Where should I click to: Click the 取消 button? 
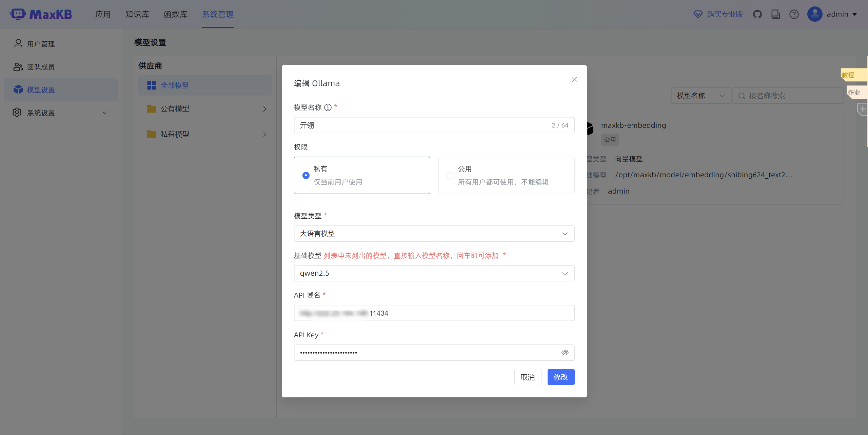[528, 377]
